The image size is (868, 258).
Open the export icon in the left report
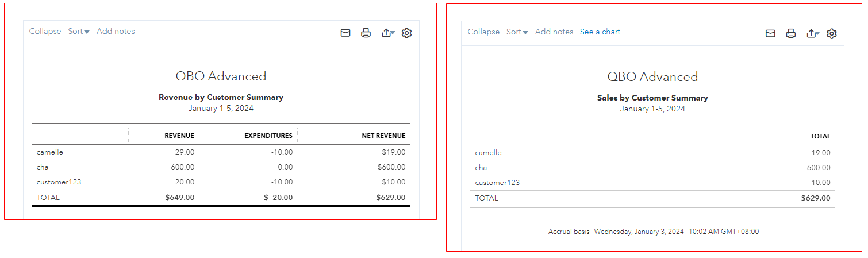click(x=387, y=33)
